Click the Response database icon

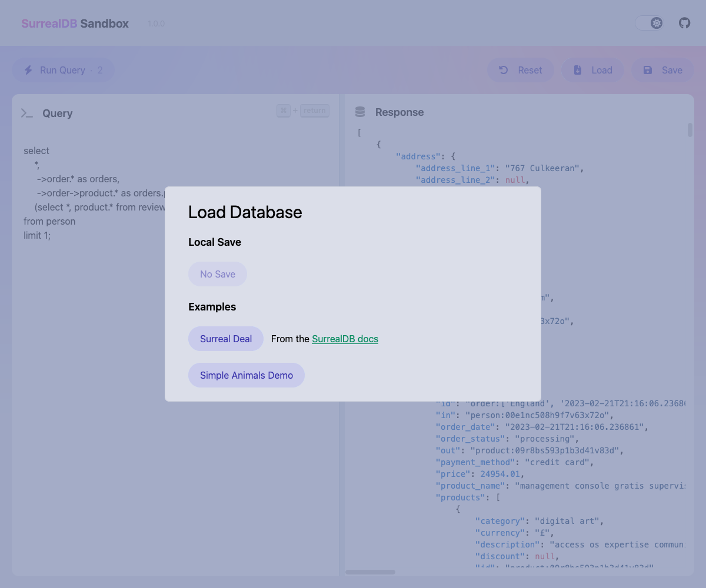360,112
